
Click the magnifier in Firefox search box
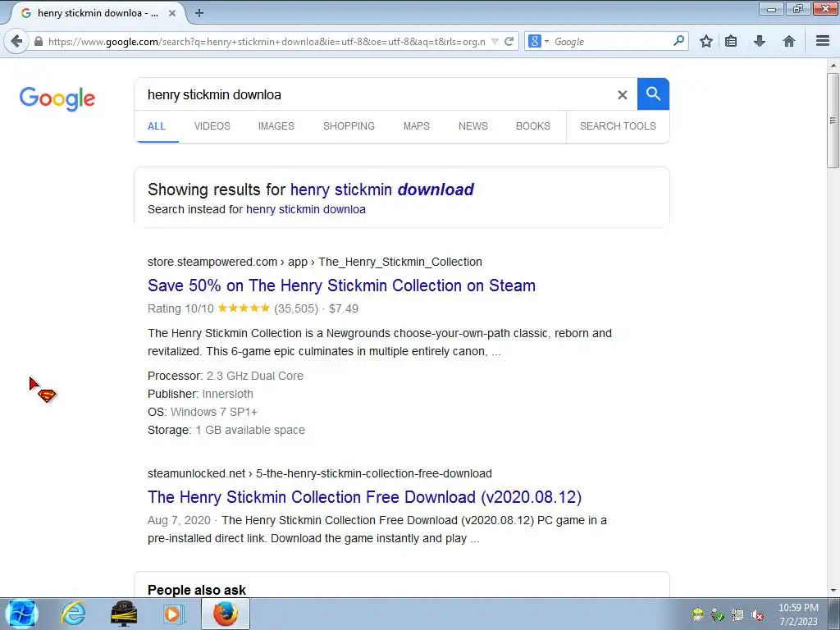coord(678,41)
